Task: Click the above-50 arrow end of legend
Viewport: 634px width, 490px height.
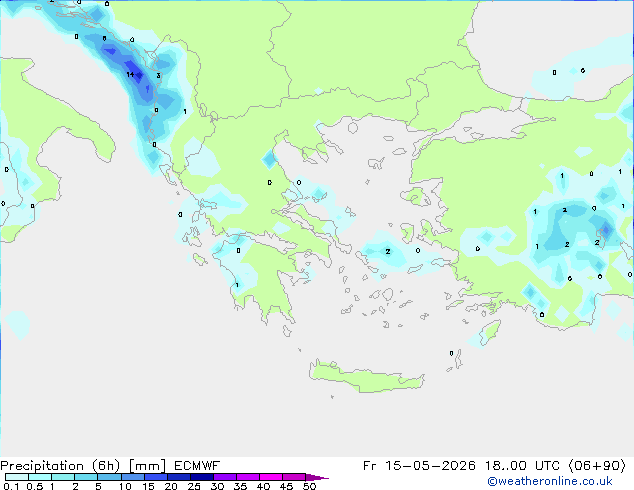Action: [x=317, y=477]
